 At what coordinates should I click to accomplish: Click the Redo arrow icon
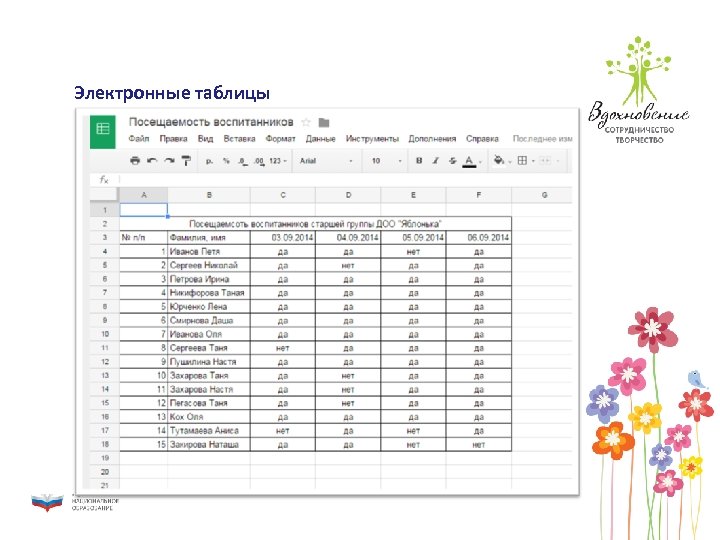[x=169, y=161]
